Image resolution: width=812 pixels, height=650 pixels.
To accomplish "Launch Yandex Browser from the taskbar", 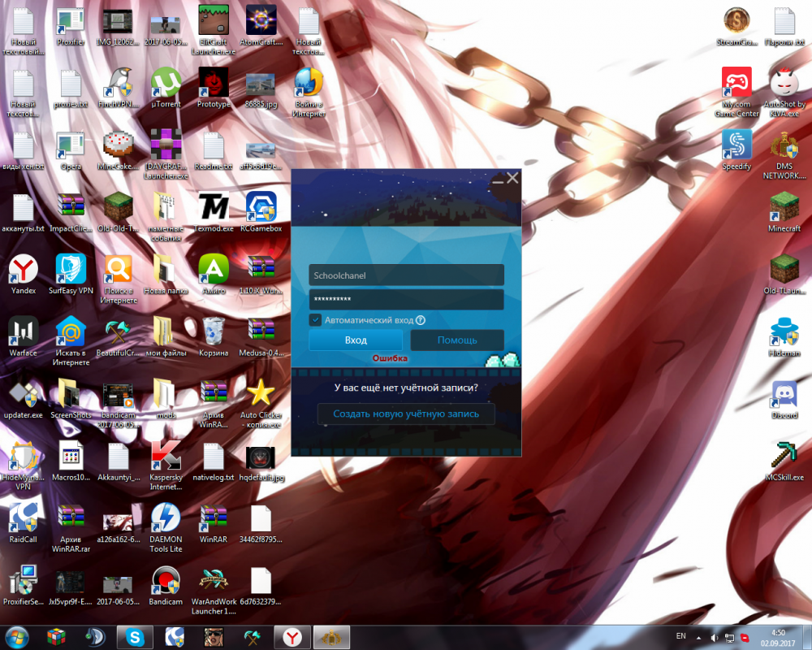I will (x=292, y=637).
